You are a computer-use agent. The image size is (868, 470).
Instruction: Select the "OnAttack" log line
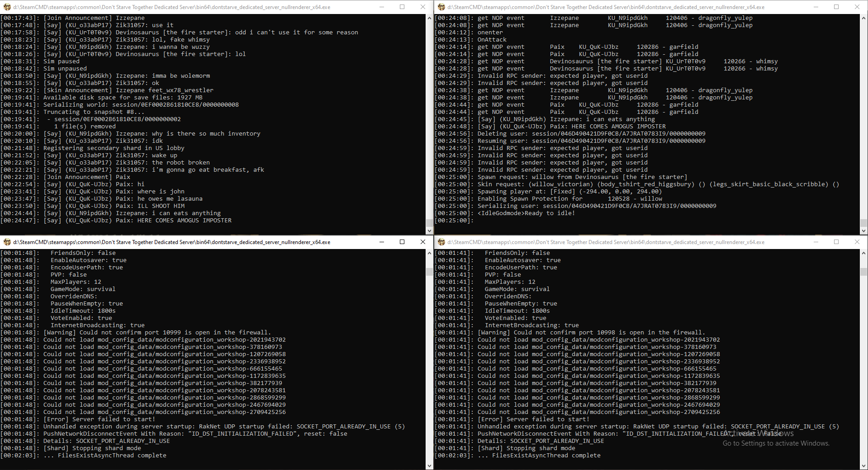point(470,40)
